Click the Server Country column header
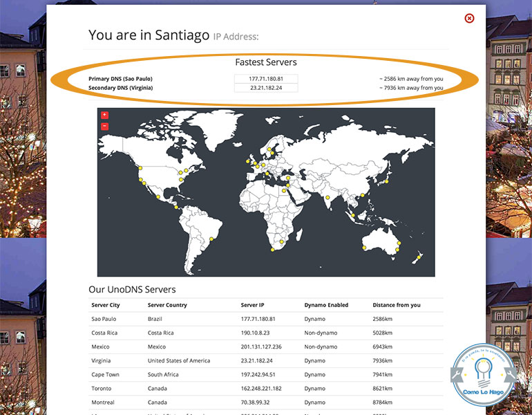Image resolution: width=532 pixels, height=415 pixels. click(167, 305)
